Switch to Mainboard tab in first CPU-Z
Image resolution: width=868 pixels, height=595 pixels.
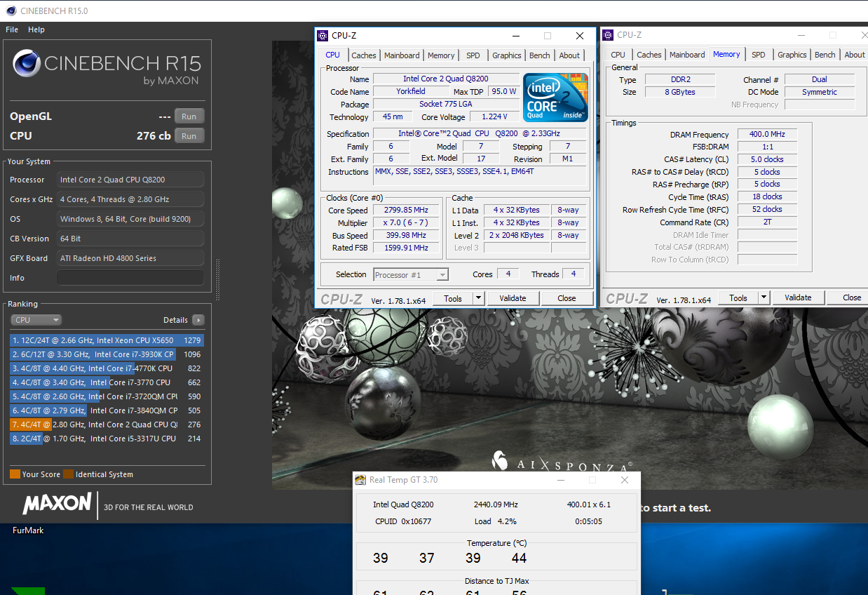402,55
